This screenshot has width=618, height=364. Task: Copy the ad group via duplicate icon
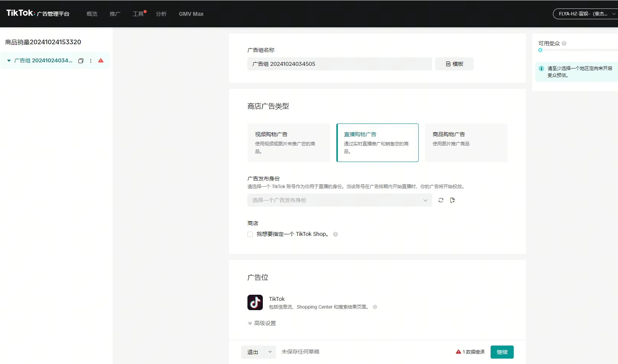81,61
